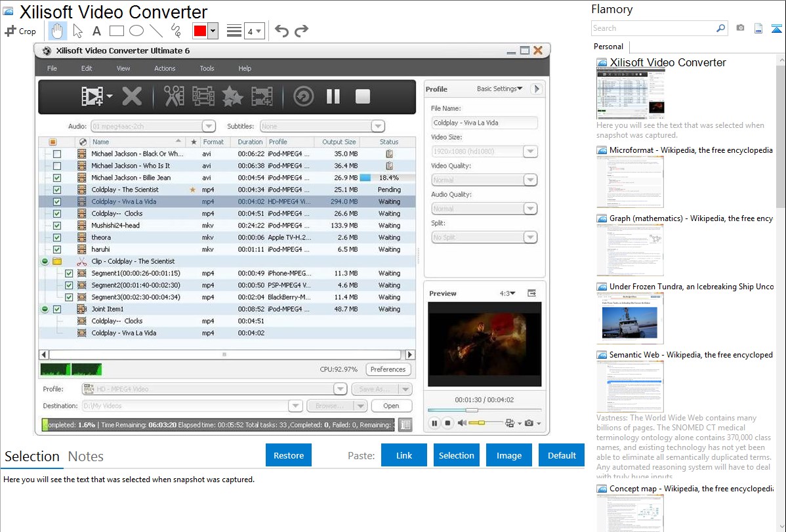Paste as Image button
Viewport: 786px width, 532px height.
tap(509, 455)
